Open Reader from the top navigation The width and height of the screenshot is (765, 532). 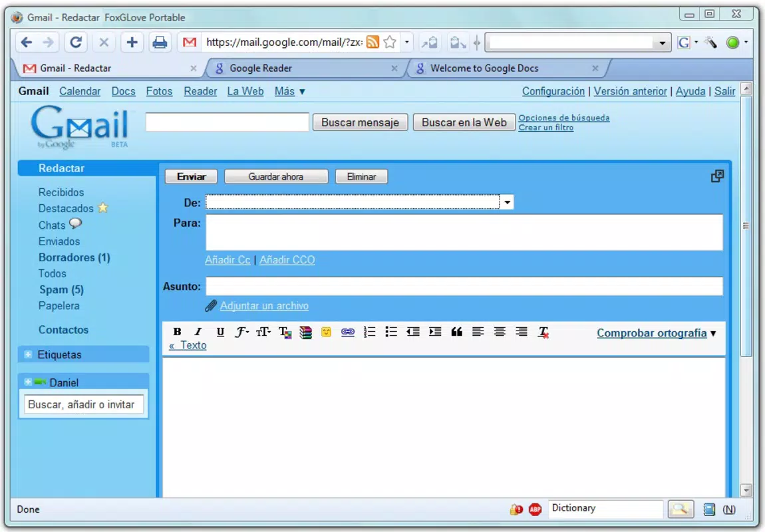tap(200, 91)
